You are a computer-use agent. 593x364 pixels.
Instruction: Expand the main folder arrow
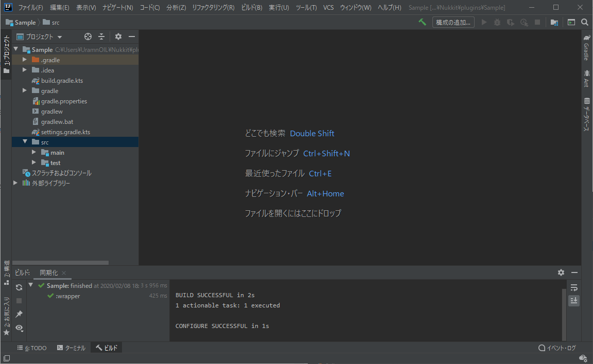click(34, 152)
